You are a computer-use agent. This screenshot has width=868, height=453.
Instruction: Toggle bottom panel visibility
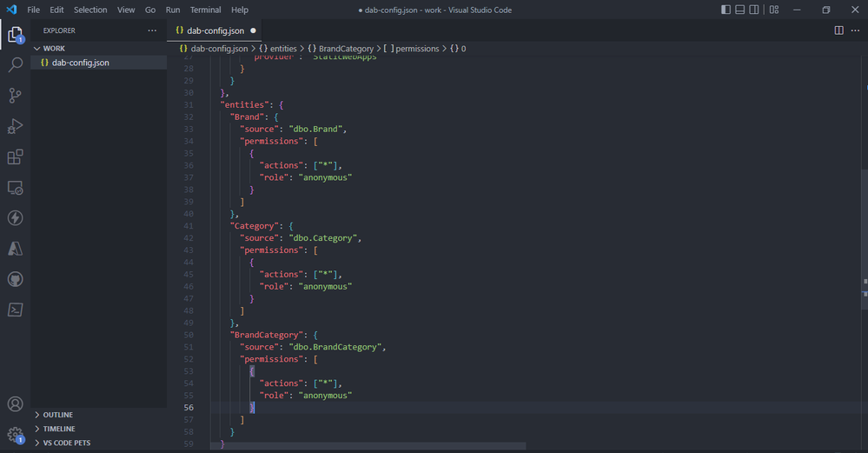740,10
